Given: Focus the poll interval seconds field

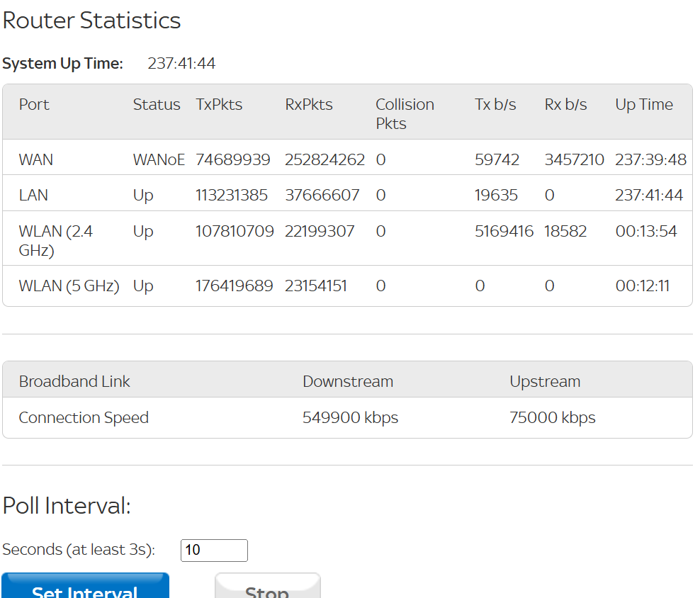Looking at the screenshot, I should coord(214,551).
